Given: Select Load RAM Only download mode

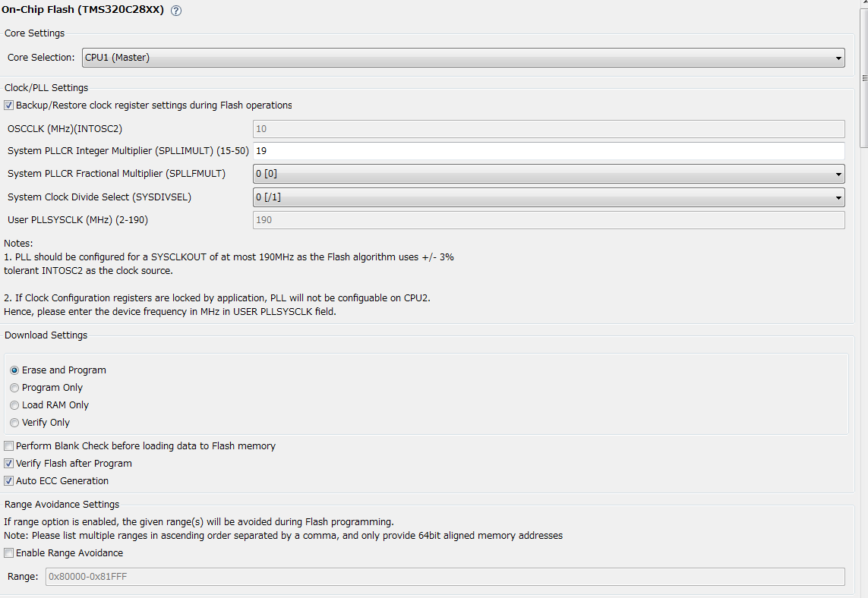Looking at the screenshot, I should click(x=14, y=405).
